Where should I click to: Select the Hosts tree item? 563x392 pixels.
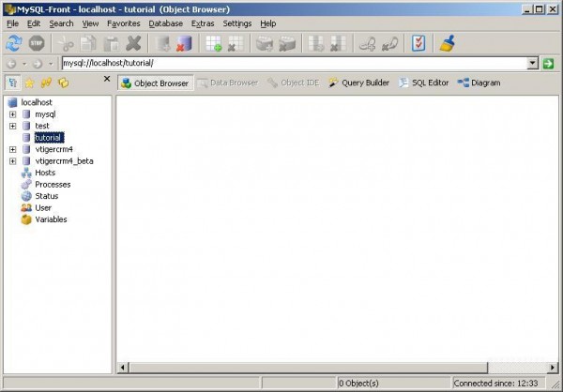(45, 173)
